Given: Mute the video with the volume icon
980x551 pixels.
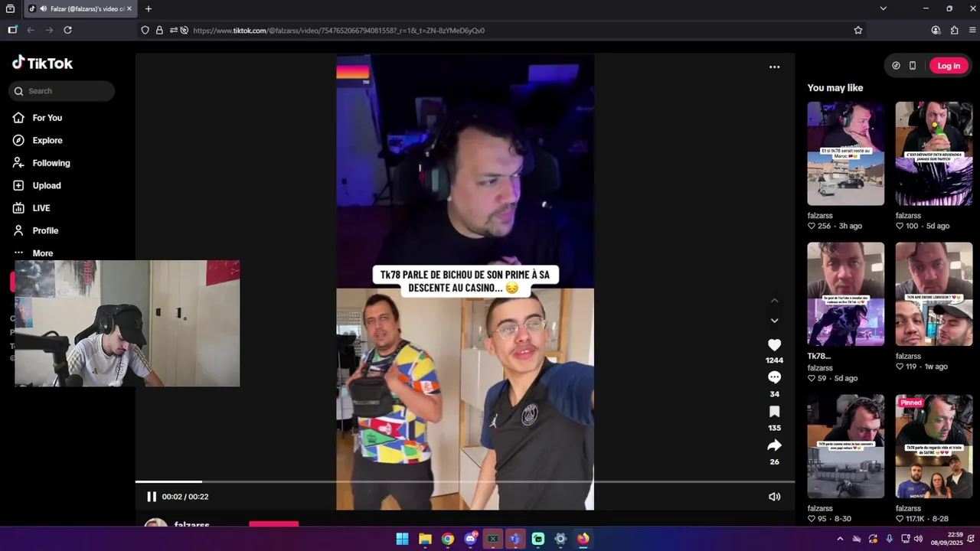Looking at the screenshot, I should click(x=774, y=497).
